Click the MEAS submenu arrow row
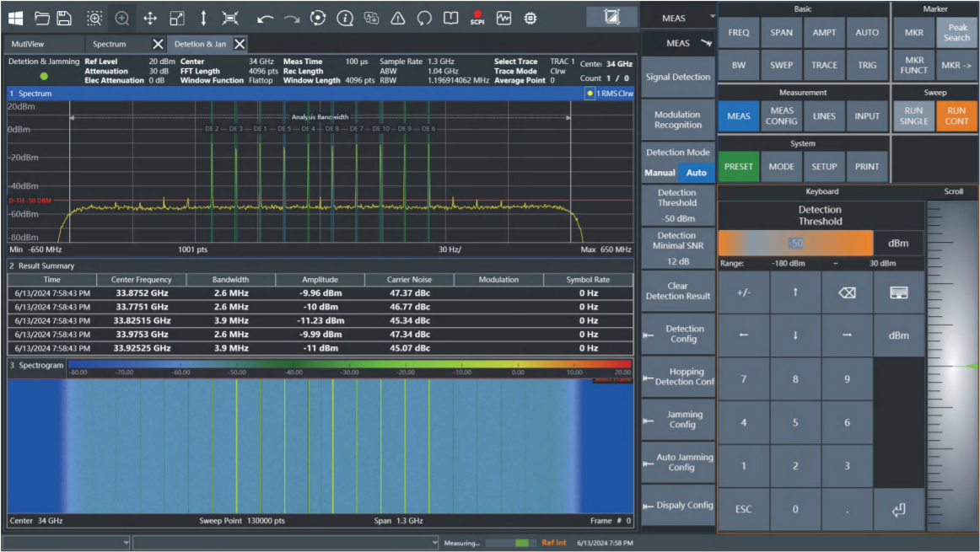The width and height of the screenshot is (980, 552). coord(678,43)
